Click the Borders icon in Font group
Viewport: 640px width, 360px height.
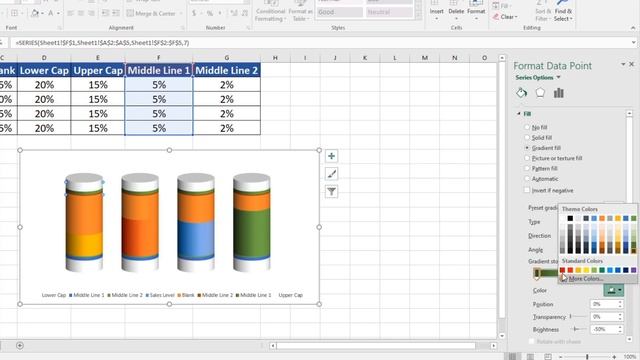pos(14,13)
